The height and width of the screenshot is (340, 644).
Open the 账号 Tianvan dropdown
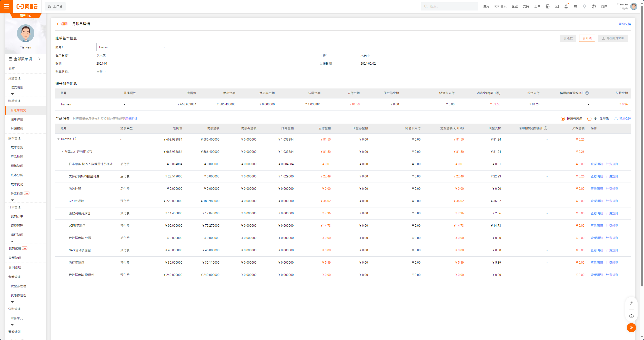[132, 47]
